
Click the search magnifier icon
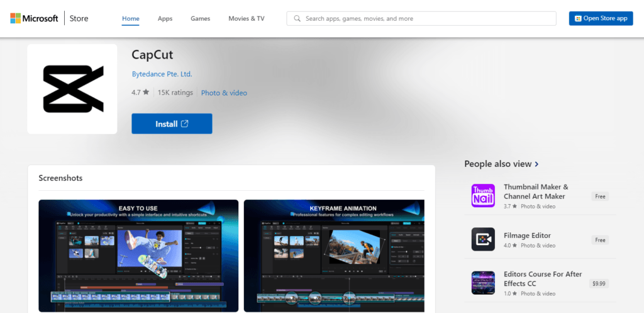297,18
